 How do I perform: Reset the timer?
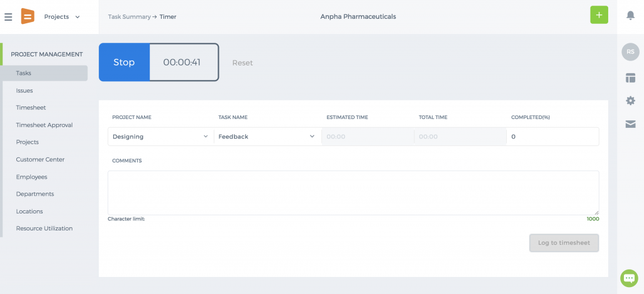click(x=243, y=63)
